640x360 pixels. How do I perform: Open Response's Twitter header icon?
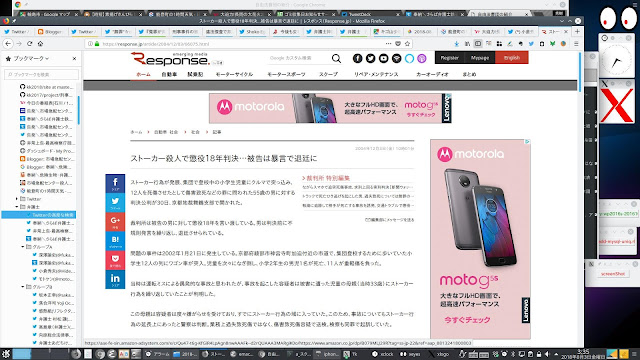pyautogui.click(x=371, y=58)
